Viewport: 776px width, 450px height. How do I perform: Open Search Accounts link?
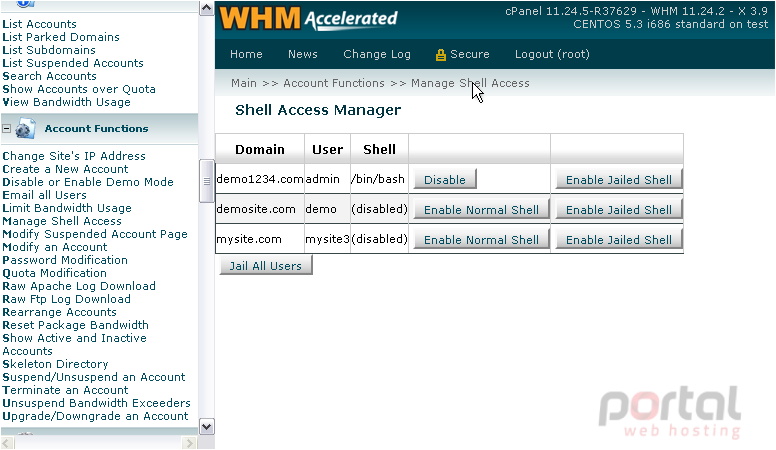coord(49,76)
